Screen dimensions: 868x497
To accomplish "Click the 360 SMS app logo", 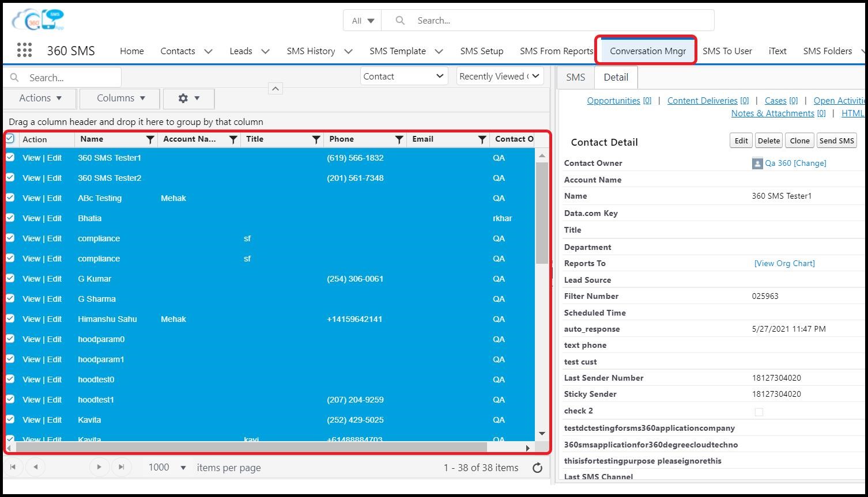I will click(x=38, y=20).
